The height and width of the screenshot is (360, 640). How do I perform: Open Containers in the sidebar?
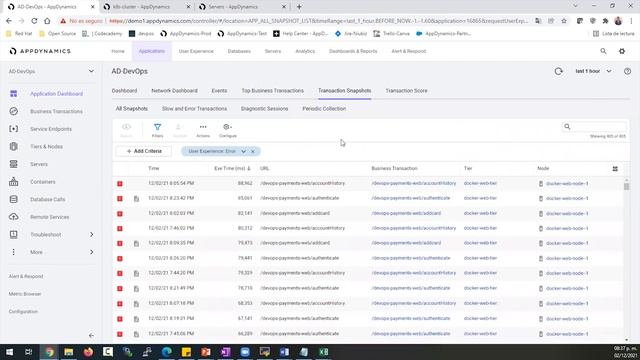pos(42,182)
